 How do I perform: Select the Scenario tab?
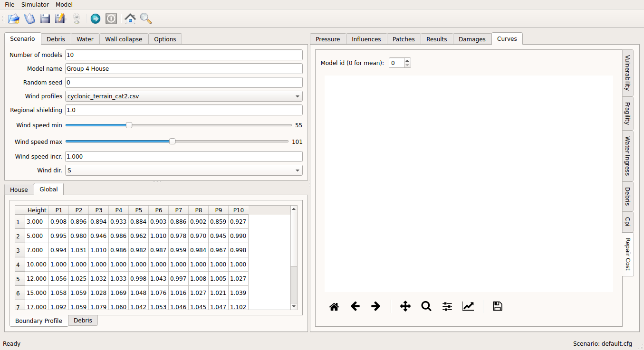[22, 38]
